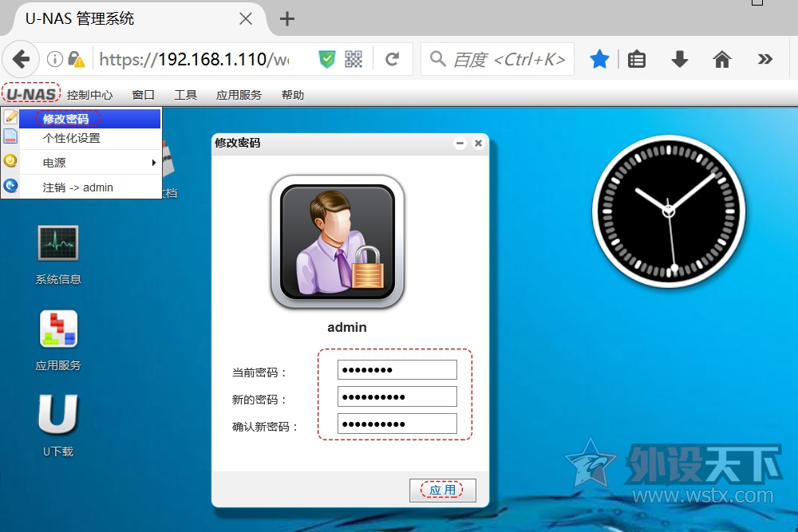Click the analog clock desktop widget
This screenshot has height=532, width=798.
669,211
